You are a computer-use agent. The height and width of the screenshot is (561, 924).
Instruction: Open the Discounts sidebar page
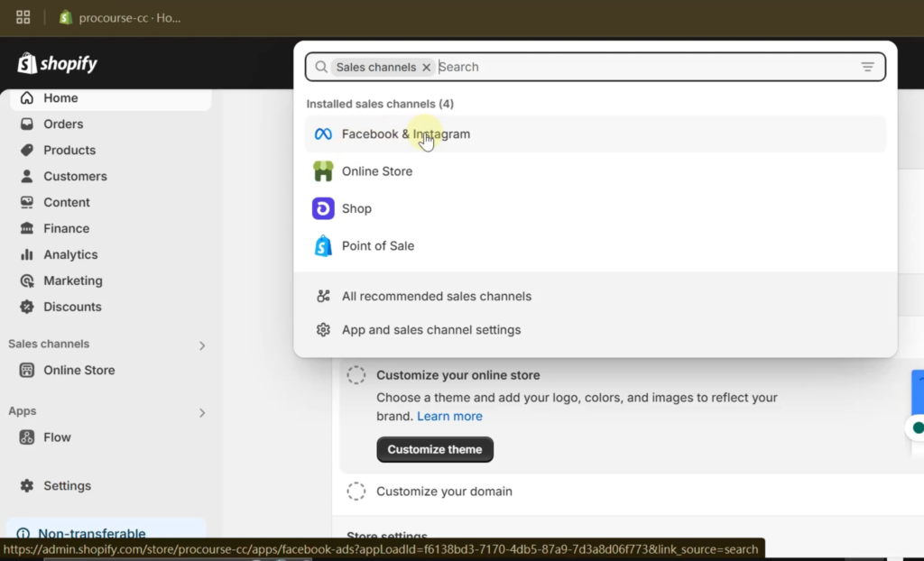(72, 307)
